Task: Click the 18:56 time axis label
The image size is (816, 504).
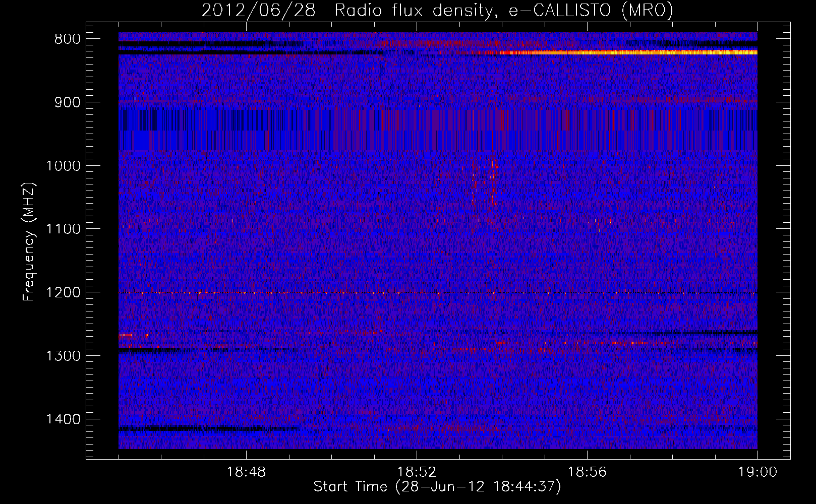Action: 587,472
